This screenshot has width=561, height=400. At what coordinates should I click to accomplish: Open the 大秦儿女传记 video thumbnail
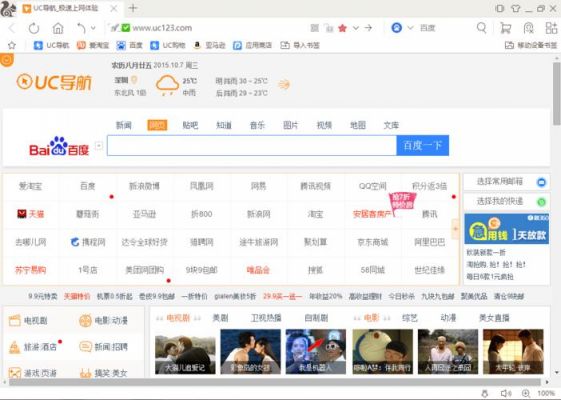tap(185, 352)
